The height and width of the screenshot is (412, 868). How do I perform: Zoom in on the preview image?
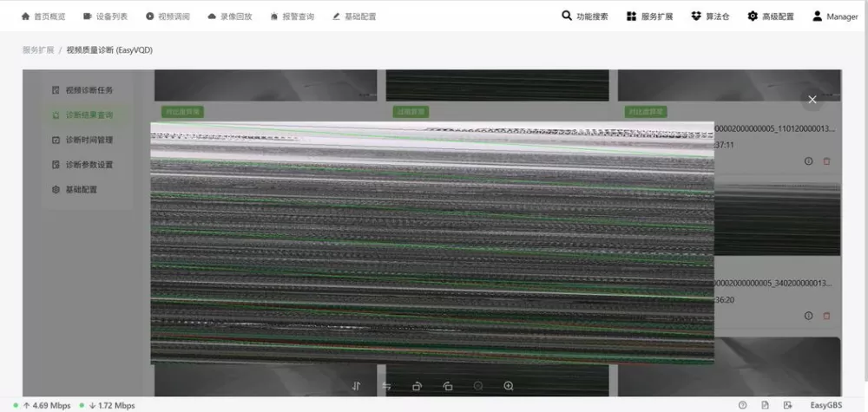508,386
